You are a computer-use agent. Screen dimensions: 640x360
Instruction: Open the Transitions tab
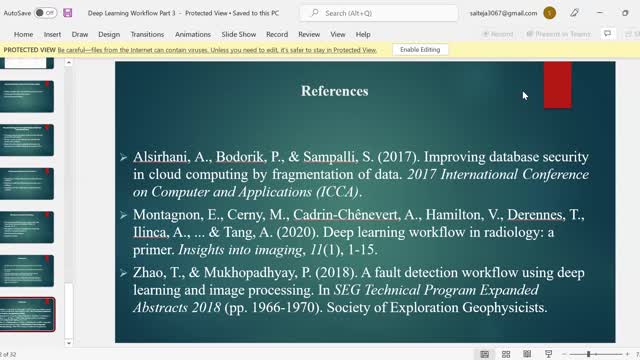[147, 34]
